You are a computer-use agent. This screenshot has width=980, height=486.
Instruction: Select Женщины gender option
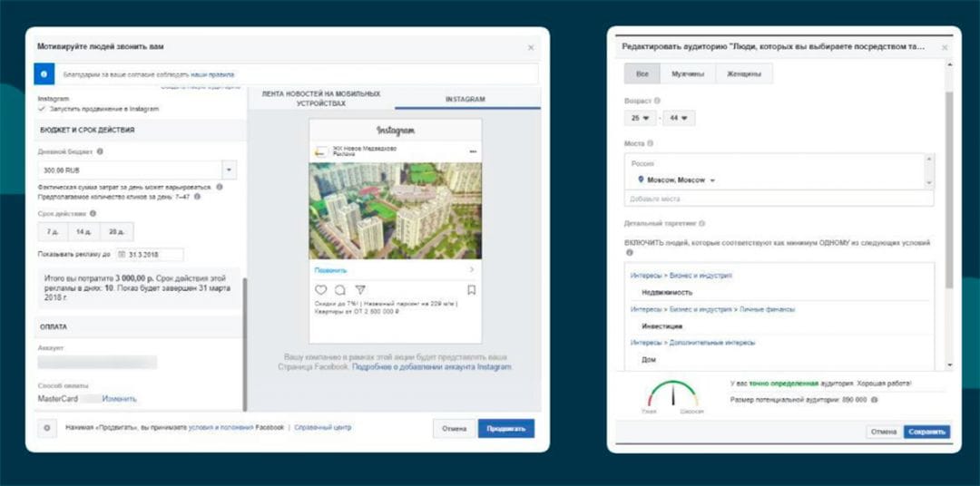pyautogui.click(x=744, y=73)
